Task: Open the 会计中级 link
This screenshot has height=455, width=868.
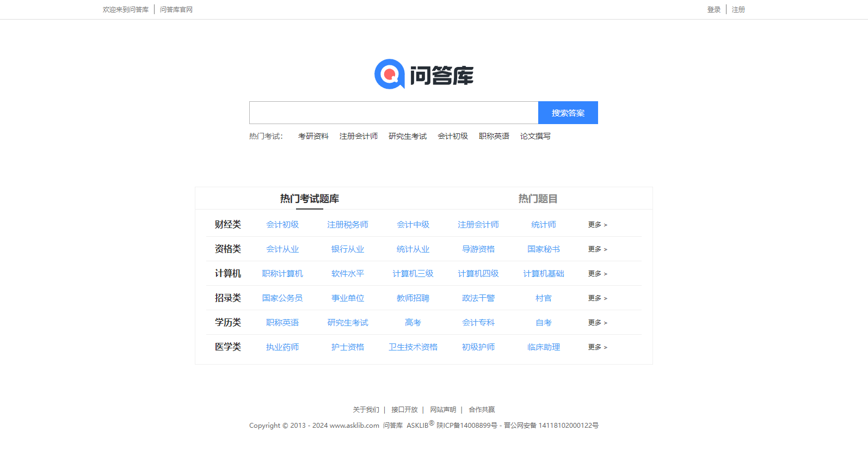Action: click(x=413, y=225)
